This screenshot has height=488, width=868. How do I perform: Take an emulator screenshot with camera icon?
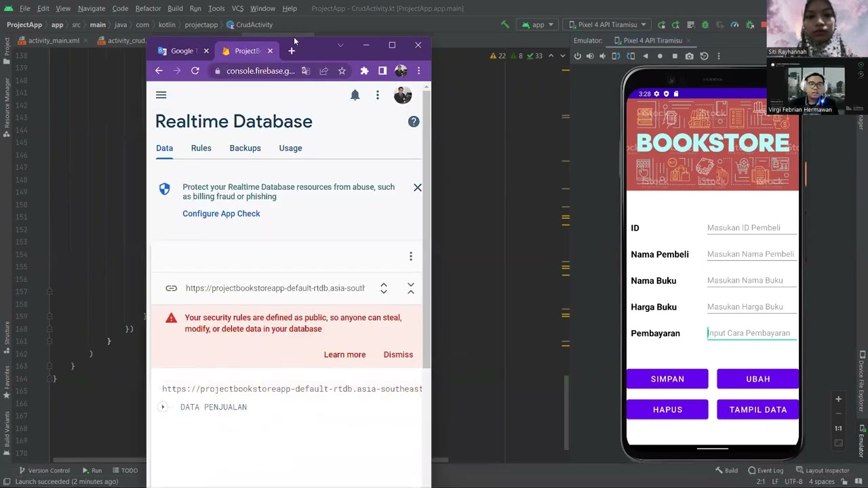pos(689,56)
